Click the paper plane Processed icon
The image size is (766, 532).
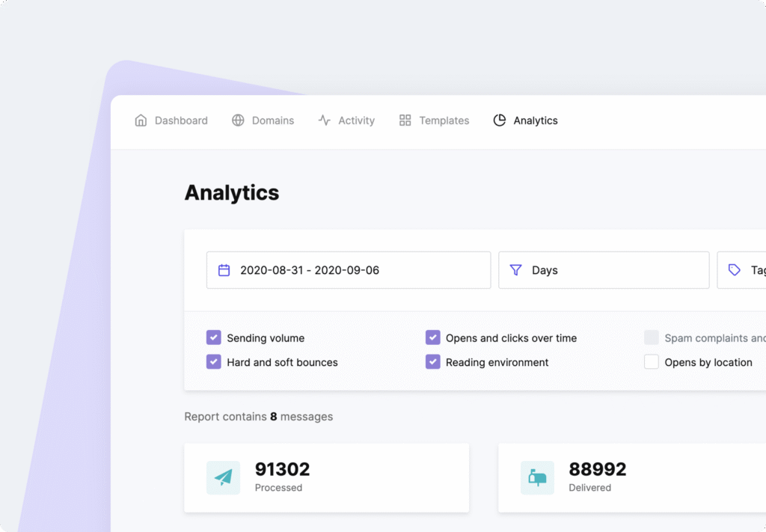[x=223, y=478]
